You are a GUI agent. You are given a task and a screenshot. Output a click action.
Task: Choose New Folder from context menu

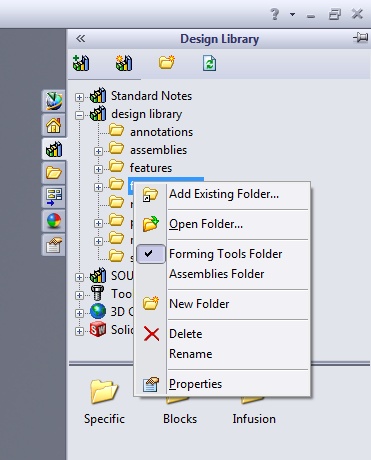pyautogui.click(x=222, y=304)
